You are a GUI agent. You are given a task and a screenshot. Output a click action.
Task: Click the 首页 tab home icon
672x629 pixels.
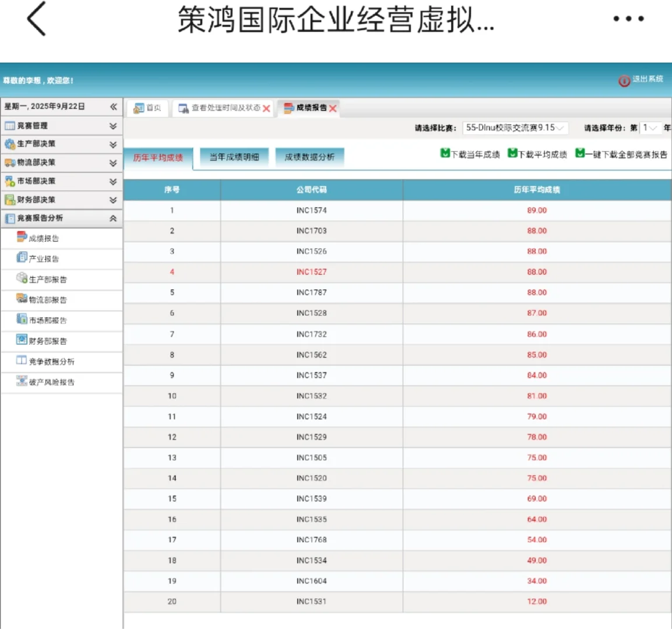pos(139,108)
